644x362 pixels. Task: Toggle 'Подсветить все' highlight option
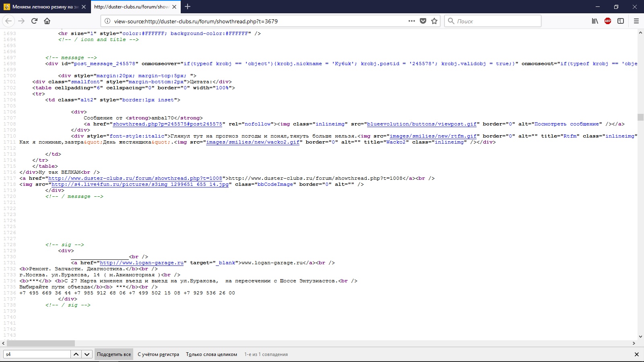point(114,354)
